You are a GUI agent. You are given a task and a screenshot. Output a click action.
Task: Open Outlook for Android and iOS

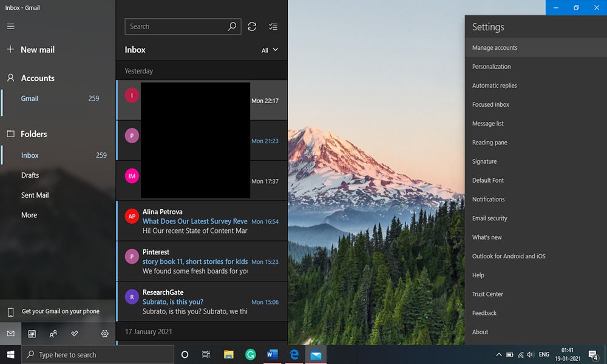(x=536, y=256)
